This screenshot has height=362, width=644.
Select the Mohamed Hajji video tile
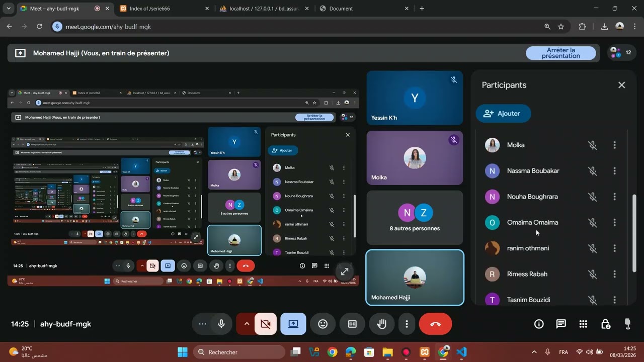coord(415,278)
